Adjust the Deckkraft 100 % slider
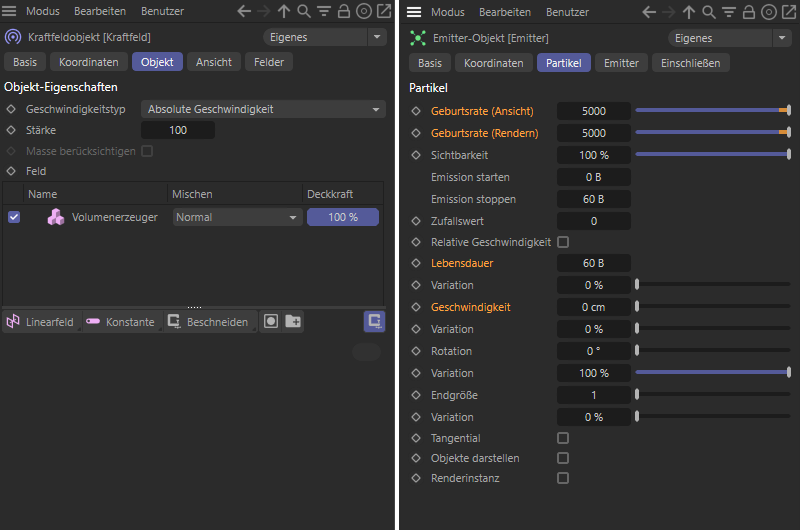 (x=343, y=217)
